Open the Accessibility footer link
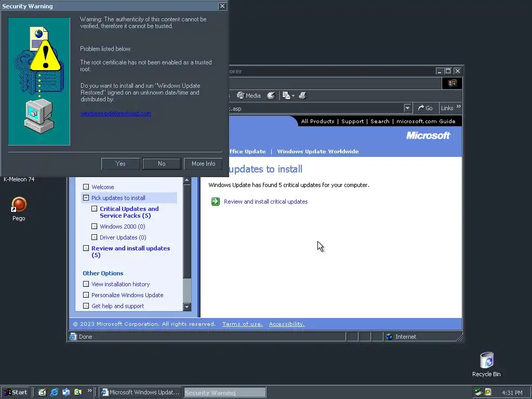This screenshot has width=532, height=399. point(287,324)
